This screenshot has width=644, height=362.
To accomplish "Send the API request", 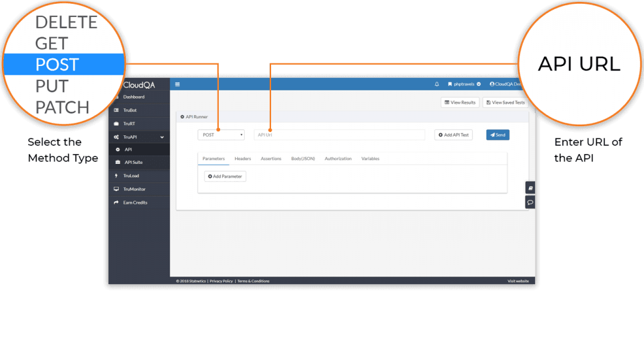I will click(498, 135).
